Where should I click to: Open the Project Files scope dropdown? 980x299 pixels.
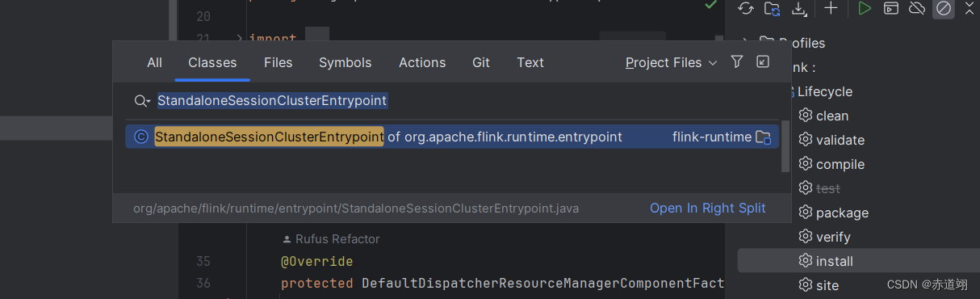pos(671,62)
